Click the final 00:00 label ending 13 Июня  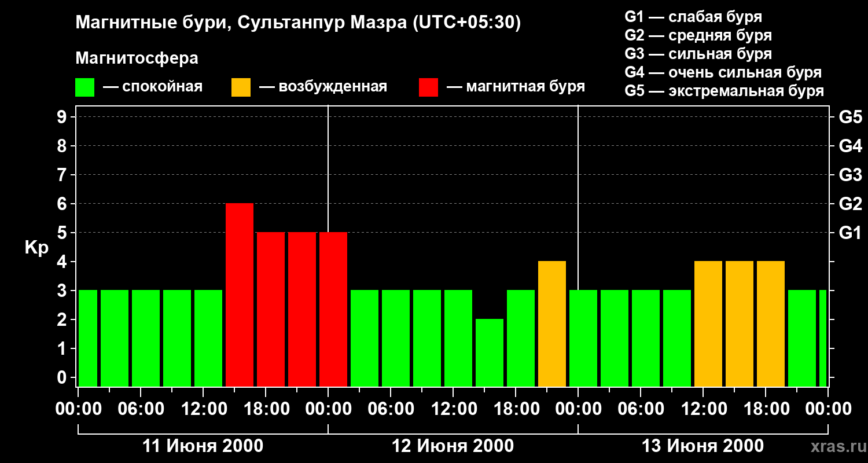pyautogui.click(x=828, y=409)
